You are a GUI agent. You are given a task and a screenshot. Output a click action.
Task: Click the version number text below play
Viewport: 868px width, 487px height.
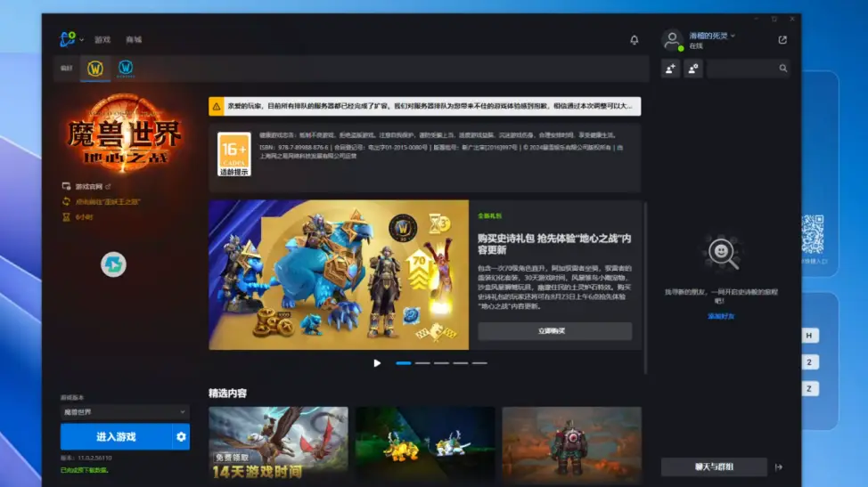86,458
